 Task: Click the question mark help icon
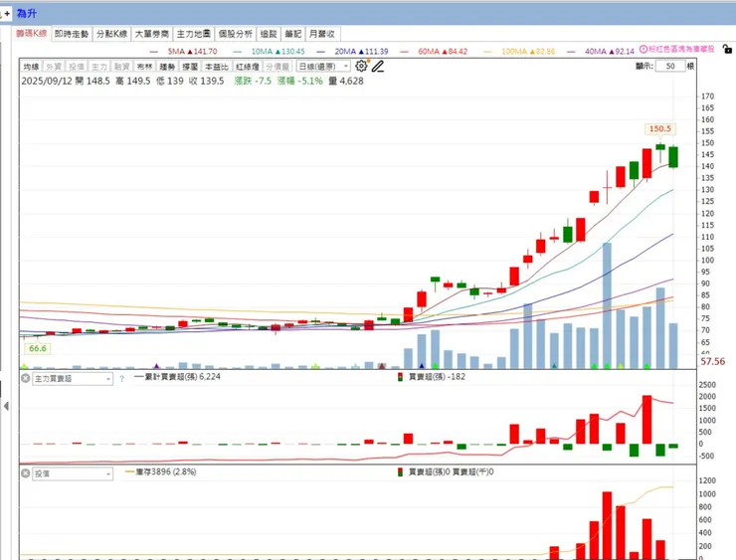(121, 378)
